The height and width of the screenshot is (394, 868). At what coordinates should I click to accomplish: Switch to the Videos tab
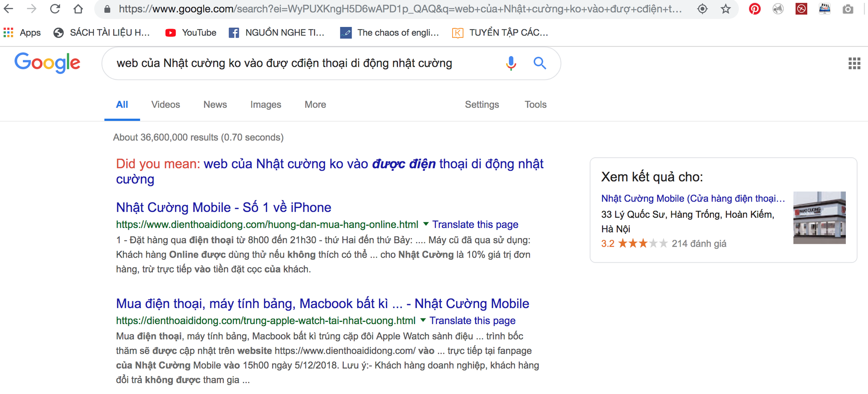[x=166, y=105]
